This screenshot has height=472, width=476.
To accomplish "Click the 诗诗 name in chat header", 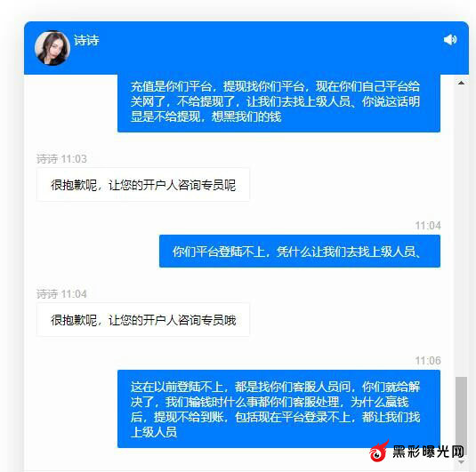I will 86,40.
